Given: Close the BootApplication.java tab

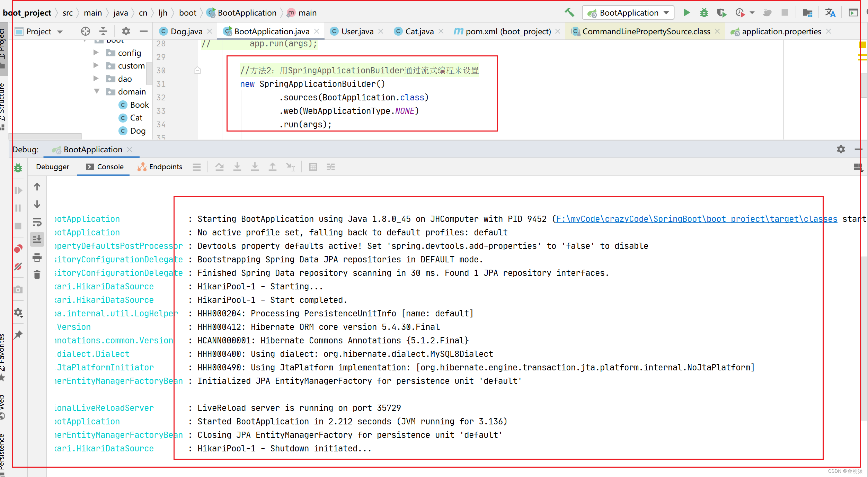Looking at the screenshot, I should pyautogui.click(x=317, y=31).
